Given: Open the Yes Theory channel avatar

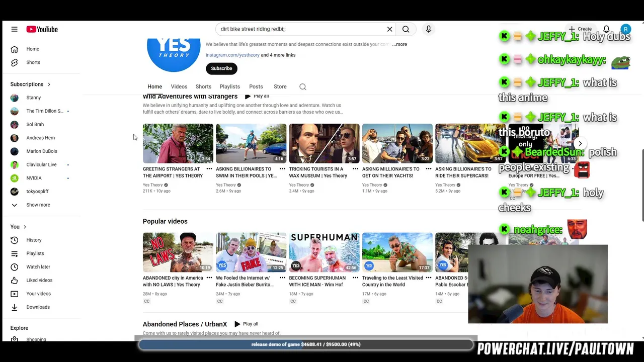Looking at the screenshot, I should click(x=174, y=54).
